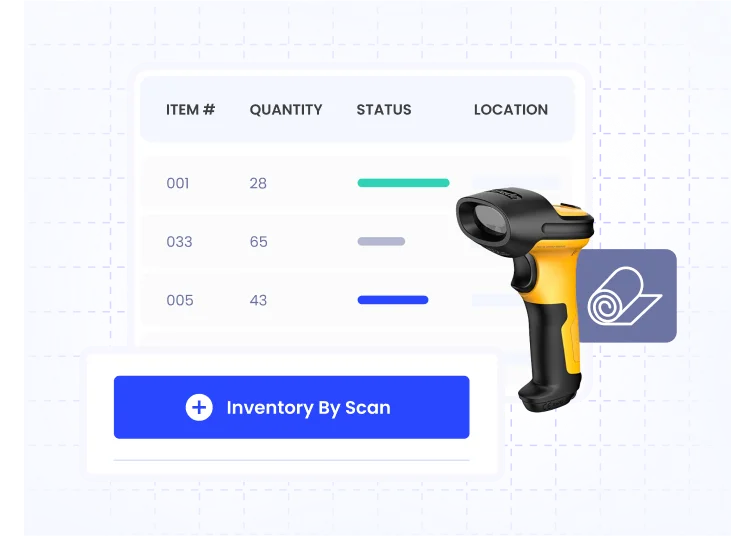Viewport: 731px width, 536px height.
Task: Select item number 005
Action: click(x=179, y=300)
